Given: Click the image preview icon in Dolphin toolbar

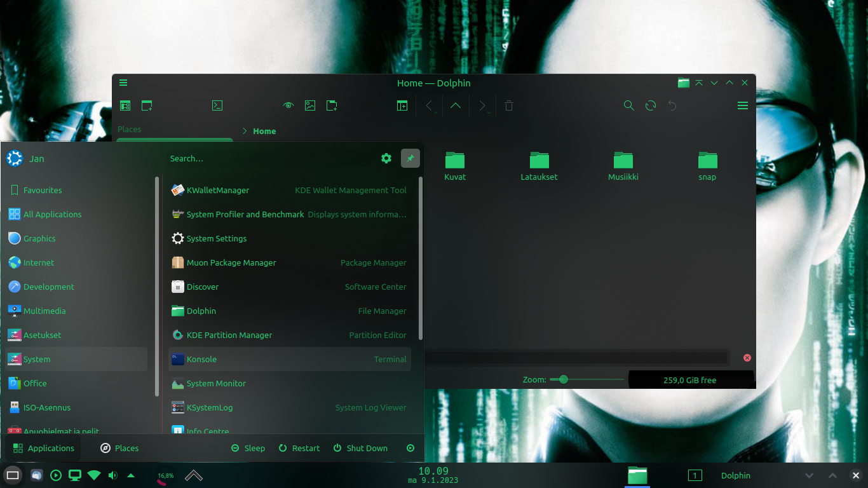Looking at the screenshot, I should pyautogui.click(x=310, y=105).
